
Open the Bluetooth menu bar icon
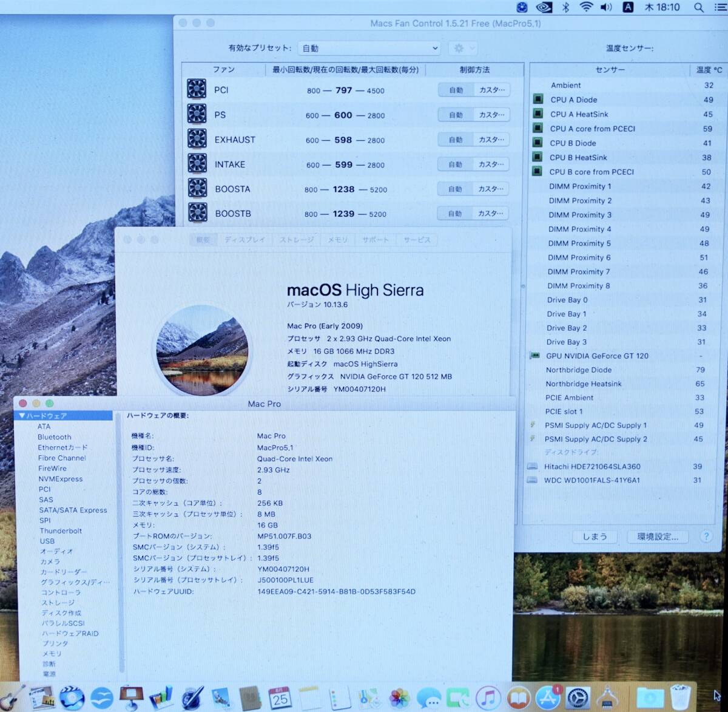click(x=565, y=7)
